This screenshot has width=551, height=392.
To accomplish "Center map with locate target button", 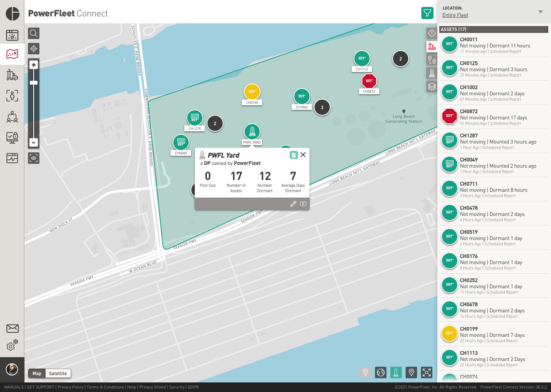I will pos(34,49).
